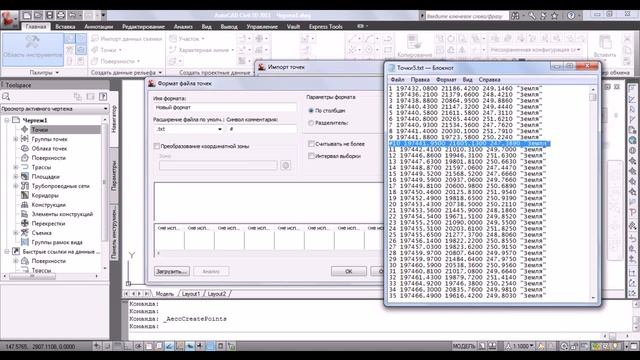Click the help question mark icon in title bar
The image size is (640, 360).
(571, 16)
